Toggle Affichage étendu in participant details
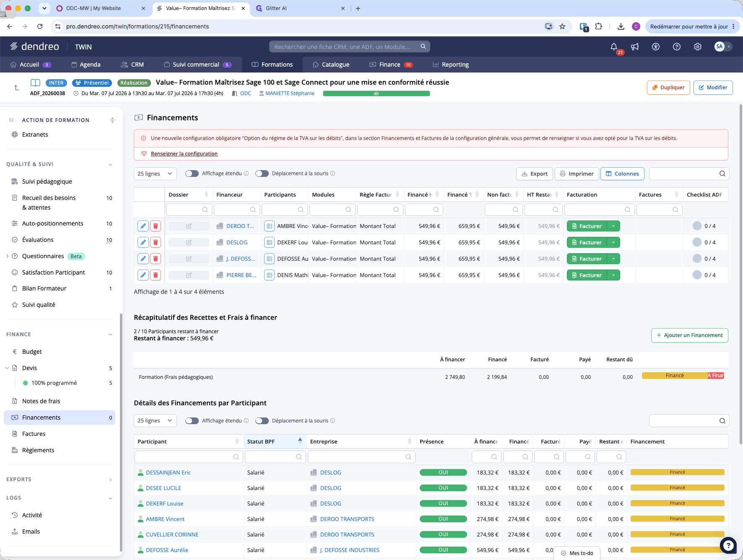This screenshot has width=743, height=560. click(x=192, y=421)
